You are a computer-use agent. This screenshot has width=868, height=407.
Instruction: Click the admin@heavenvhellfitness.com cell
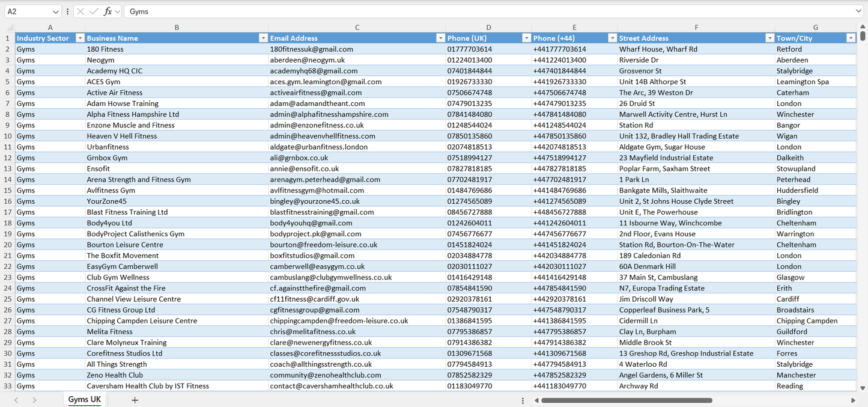click(x=357, y=136)
